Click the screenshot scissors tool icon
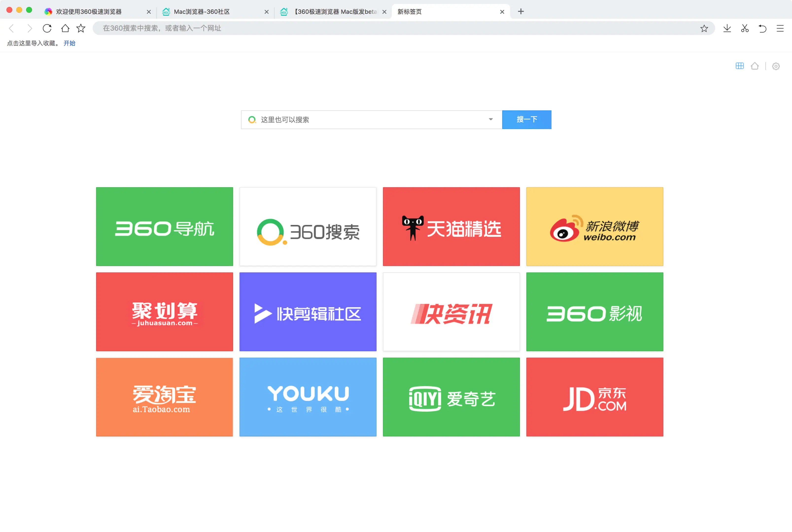Screen dimensions: 792x532 745,29
